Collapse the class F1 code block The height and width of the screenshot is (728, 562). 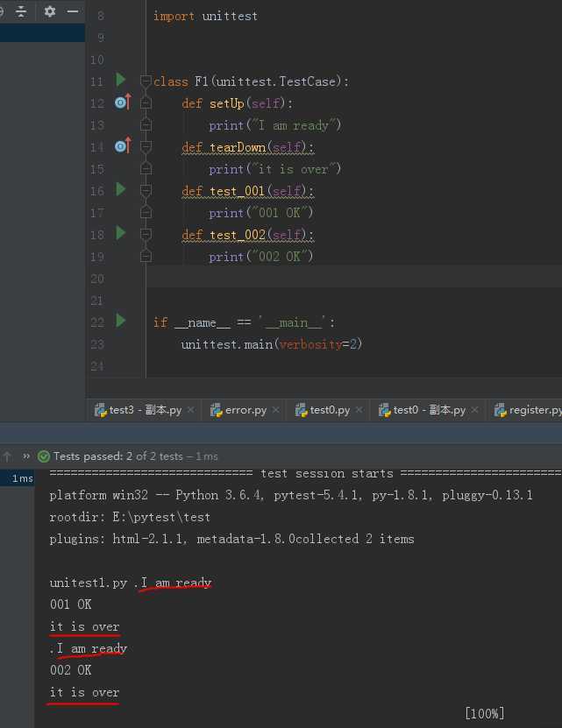pyautogui.click(x=146, y=81)
